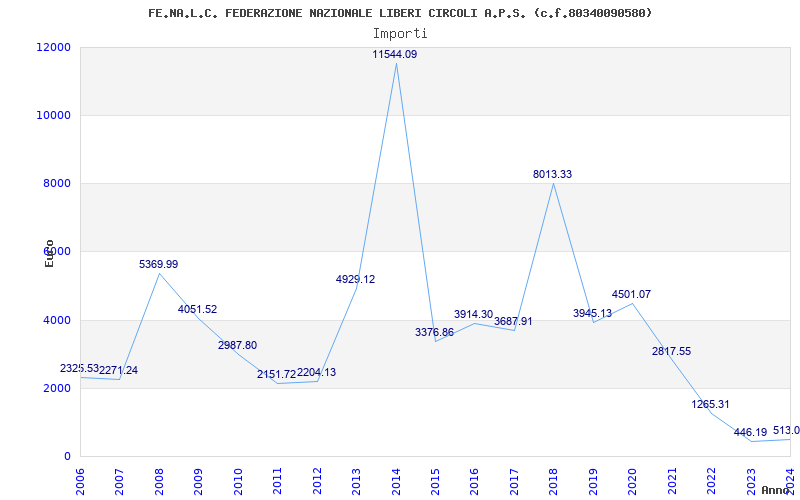Click the Importi subtitle

pyautogui.click(x=400, y=34)
